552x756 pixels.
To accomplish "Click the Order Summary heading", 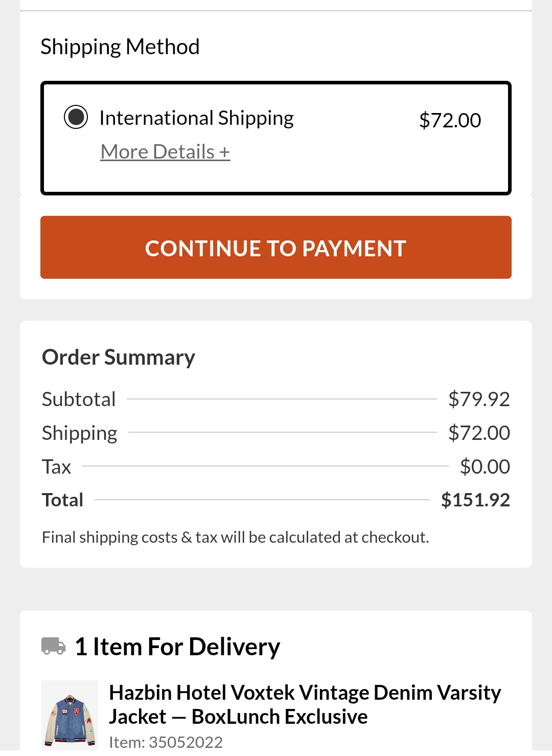I will click(119, 357).
